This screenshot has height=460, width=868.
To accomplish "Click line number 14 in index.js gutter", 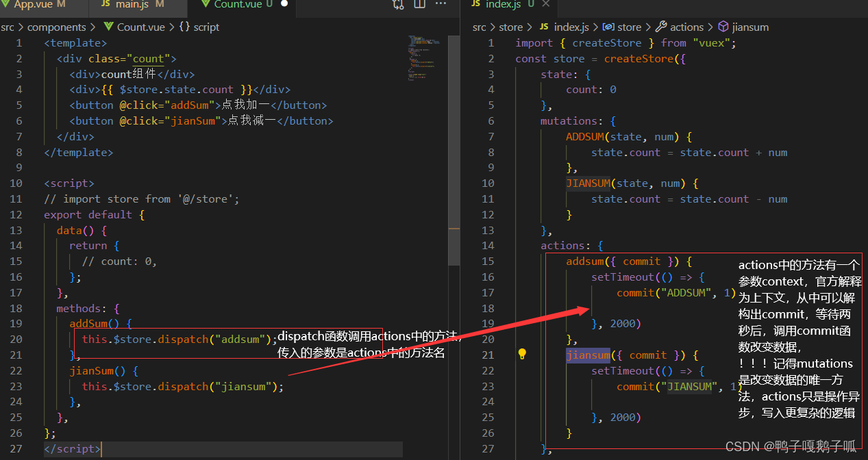I will click(488, 245).
